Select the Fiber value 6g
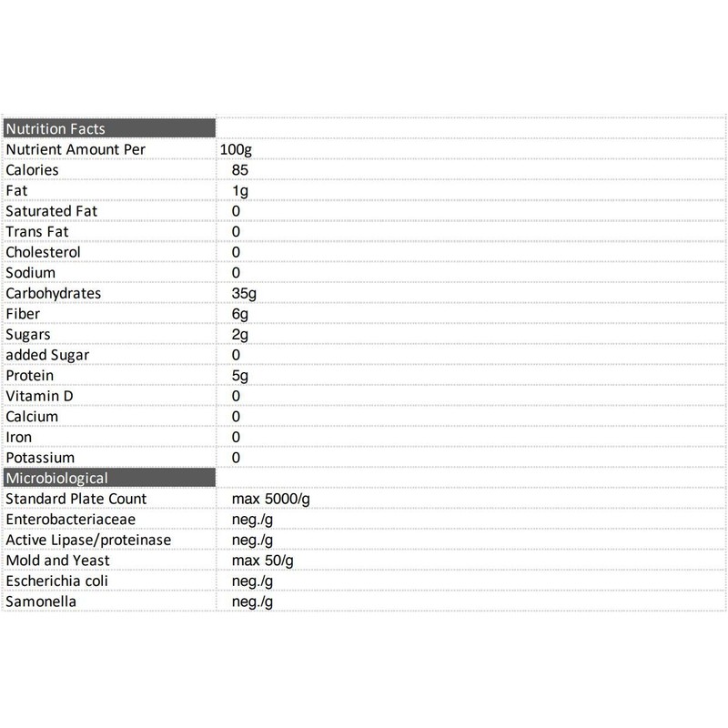The height and width of the screenshot is (728, 728). 240,314
